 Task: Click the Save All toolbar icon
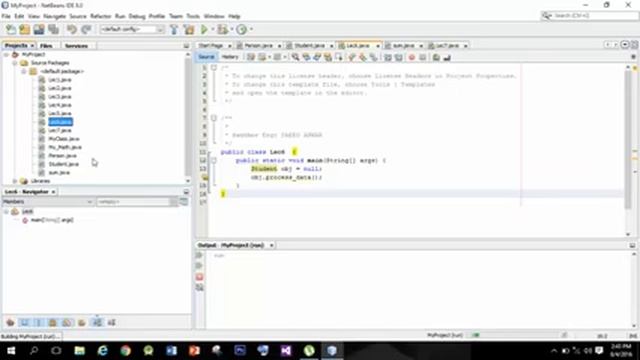point(53,29)
